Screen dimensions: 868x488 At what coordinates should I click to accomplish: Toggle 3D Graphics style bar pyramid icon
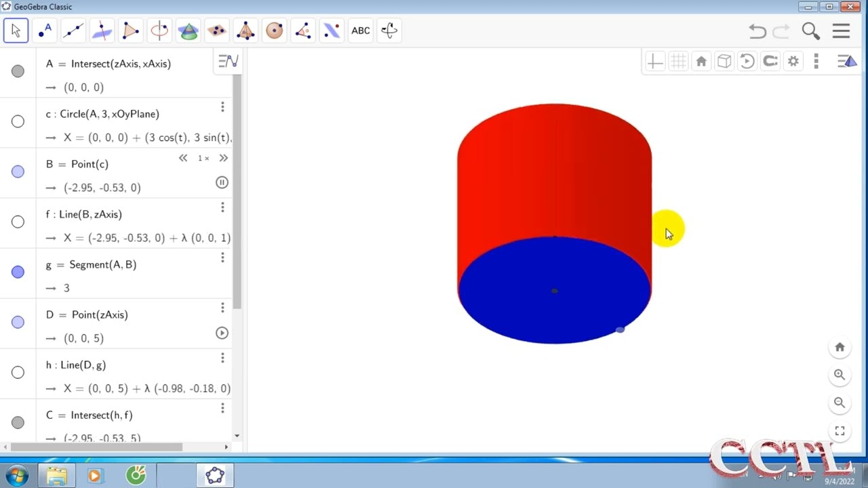(847, 62)
